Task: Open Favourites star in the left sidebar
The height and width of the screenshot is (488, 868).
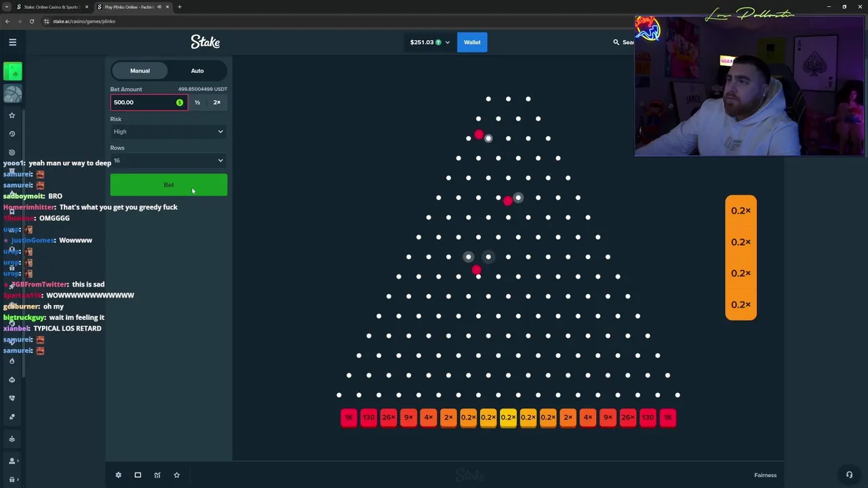Action: click(12, 115)
